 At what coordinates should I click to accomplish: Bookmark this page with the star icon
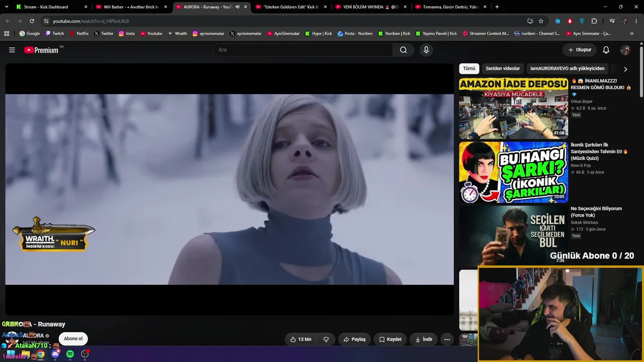[541, 21]
